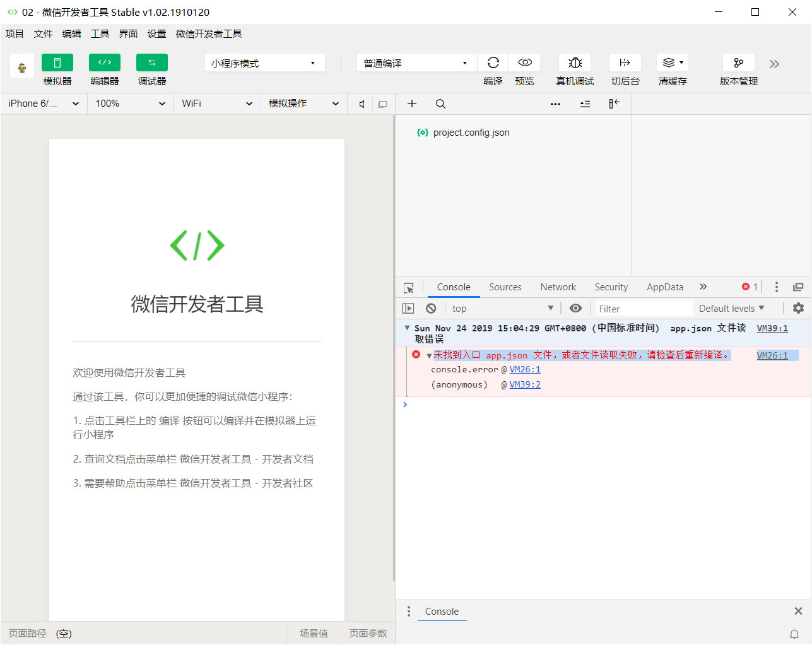Collapse the error stack trace triangle
Screen dimensions: 812x645
pos(429,356)
